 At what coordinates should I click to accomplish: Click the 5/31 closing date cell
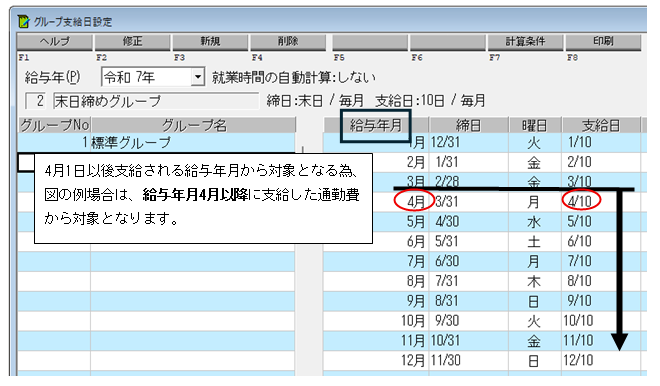[x=468, y=241]
